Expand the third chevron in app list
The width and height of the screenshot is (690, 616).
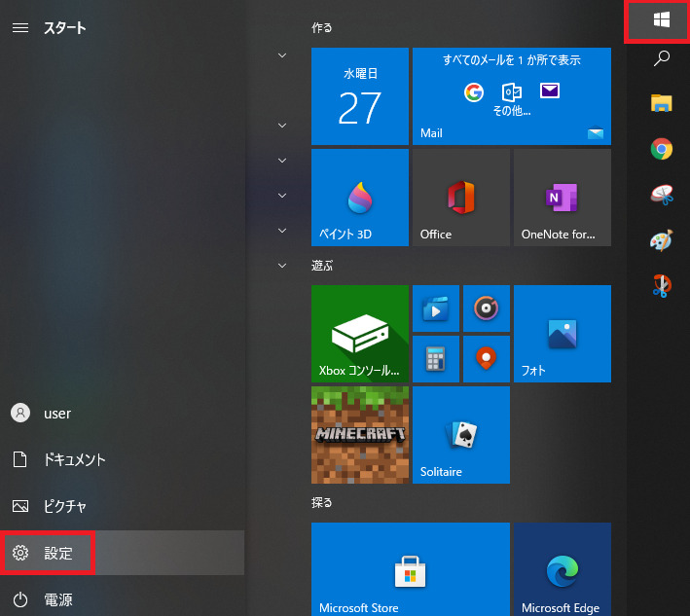[x=282, y=161]
